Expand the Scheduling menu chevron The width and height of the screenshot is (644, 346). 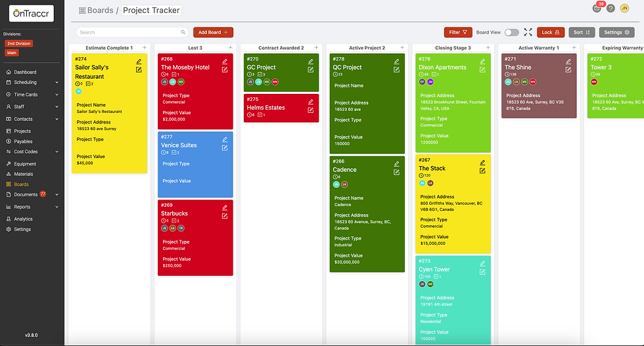tap(57, 83)
